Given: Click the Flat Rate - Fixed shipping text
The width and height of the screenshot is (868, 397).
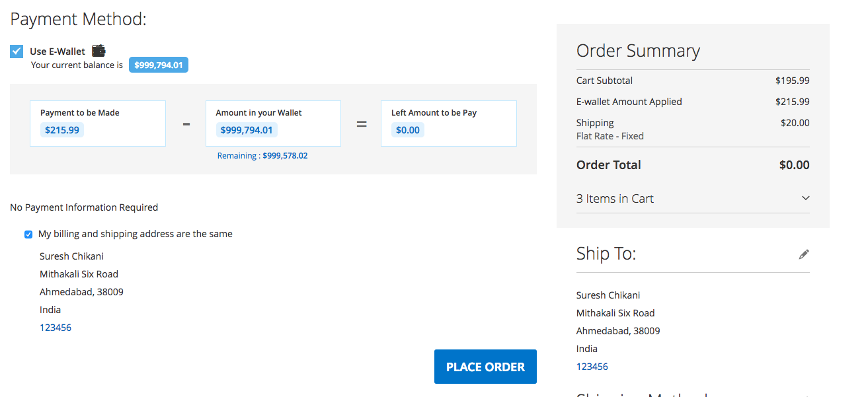Looking at the screenshot, I should pyautogui.click(x=610, y=136).
